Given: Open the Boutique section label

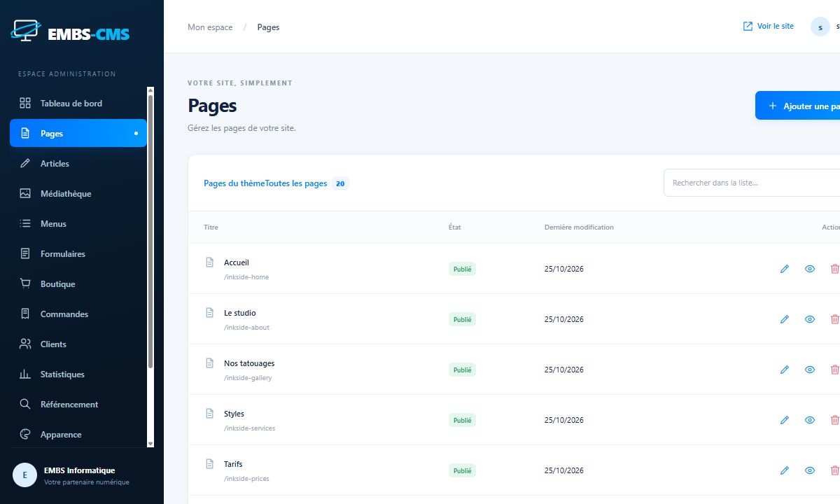Looking at the screenshot, I should [57, 283].
